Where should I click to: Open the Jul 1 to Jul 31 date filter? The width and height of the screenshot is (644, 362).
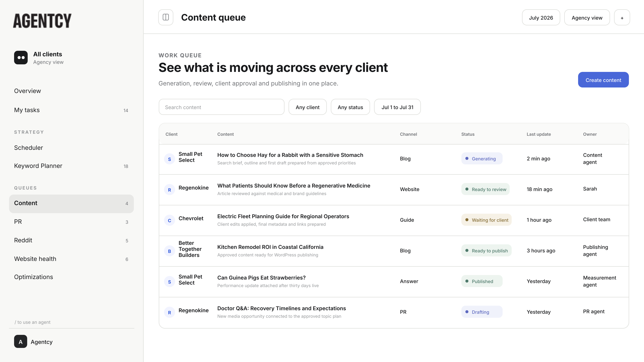point(397,107)
